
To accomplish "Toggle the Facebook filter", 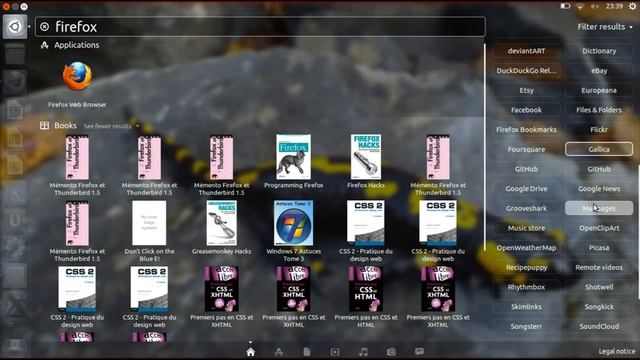I will pyautogui.click(x=526, y=110).
